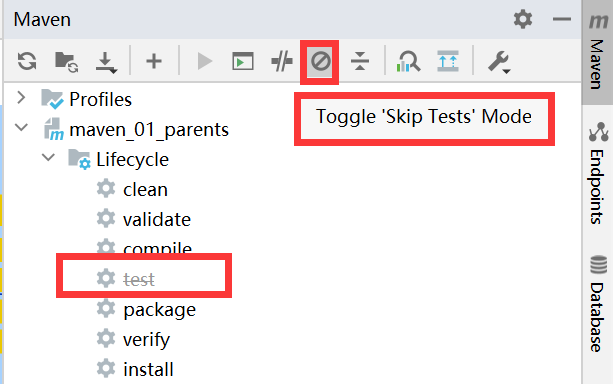Click the maven_01_parents module icon
Image resolution: width=613 pixels, height=384 pixels.
(x=53, y=129)
